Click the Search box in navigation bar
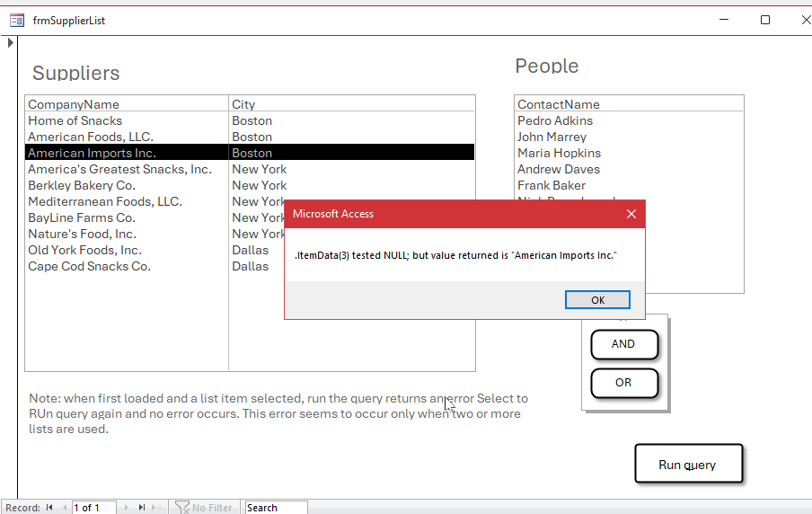 275,508
